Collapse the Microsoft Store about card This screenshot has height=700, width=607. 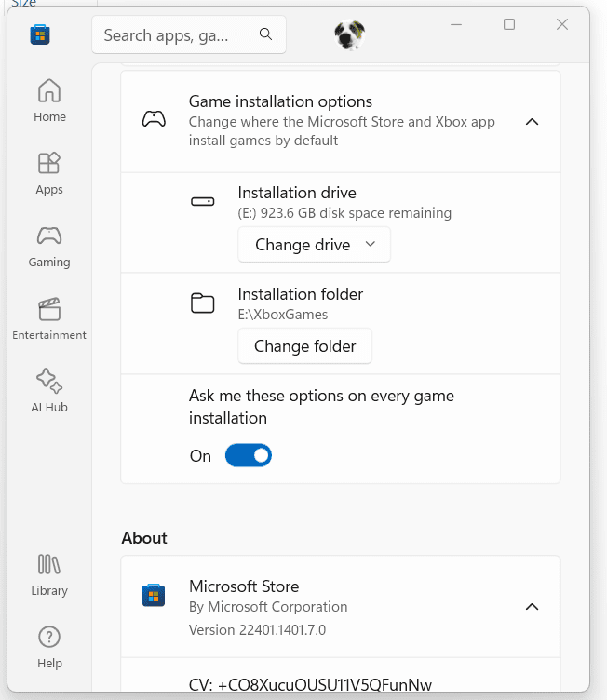point(532,607)
